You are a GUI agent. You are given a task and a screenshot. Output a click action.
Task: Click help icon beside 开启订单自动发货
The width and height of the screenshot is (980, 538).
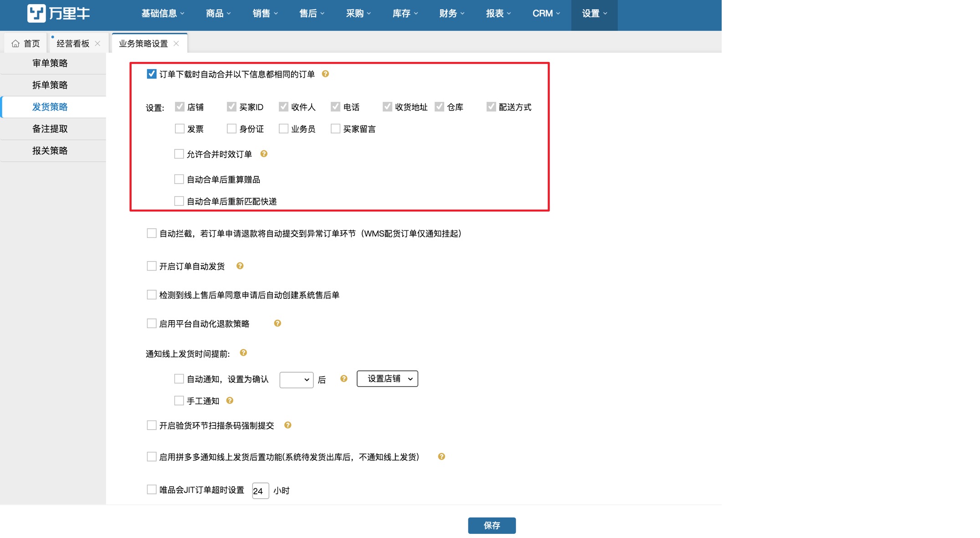[240, 266]
